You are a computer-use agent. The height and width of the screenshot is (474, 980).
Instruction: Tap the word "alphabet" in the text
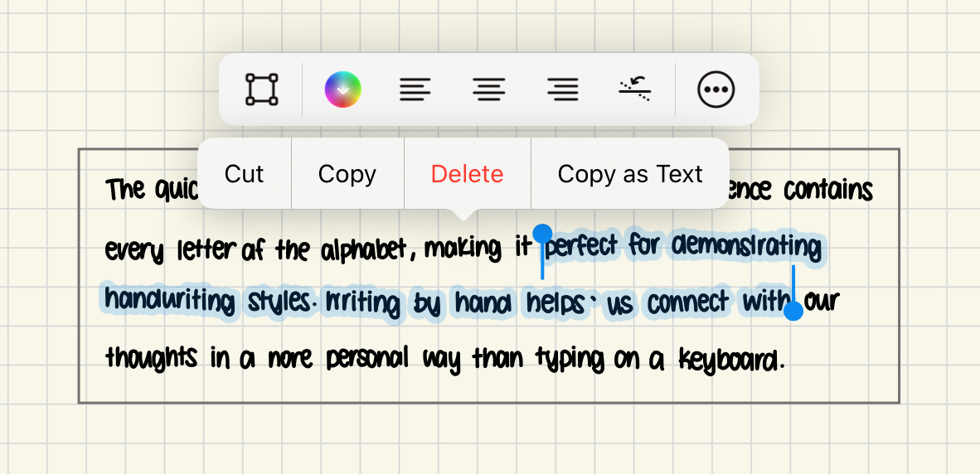click(363, 249)
